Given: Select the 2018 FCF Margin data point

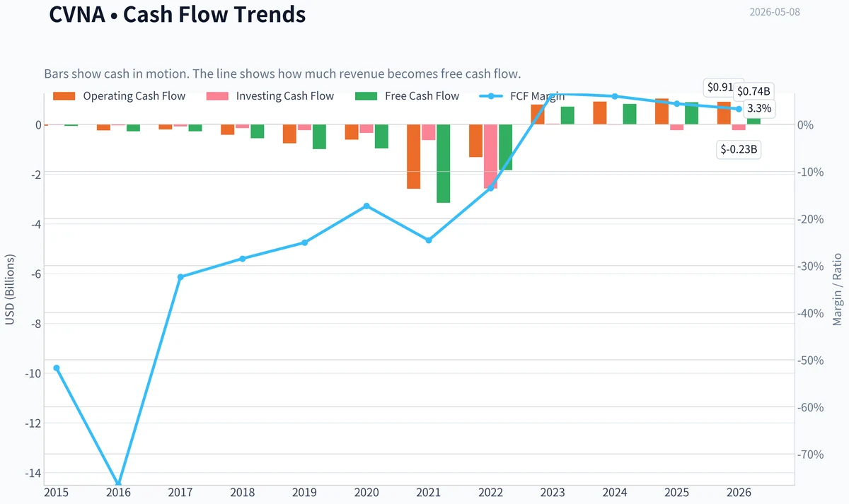Looking at the screenshot, I should pyautogui.click(x=242, y=259).
